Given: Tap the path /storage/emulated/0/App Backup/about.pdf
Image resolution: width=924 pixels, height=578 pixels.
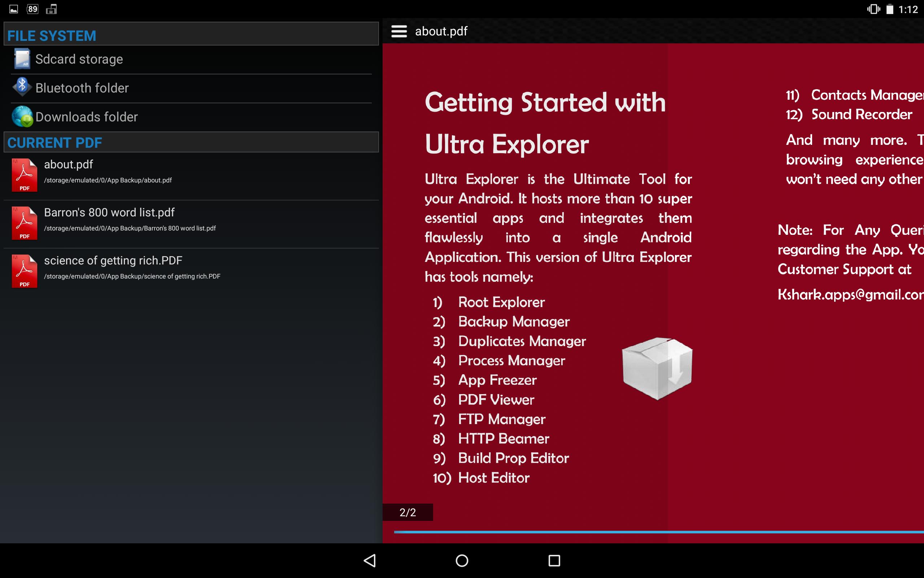Looking at the screenshot, I should (x=108, y=180).
